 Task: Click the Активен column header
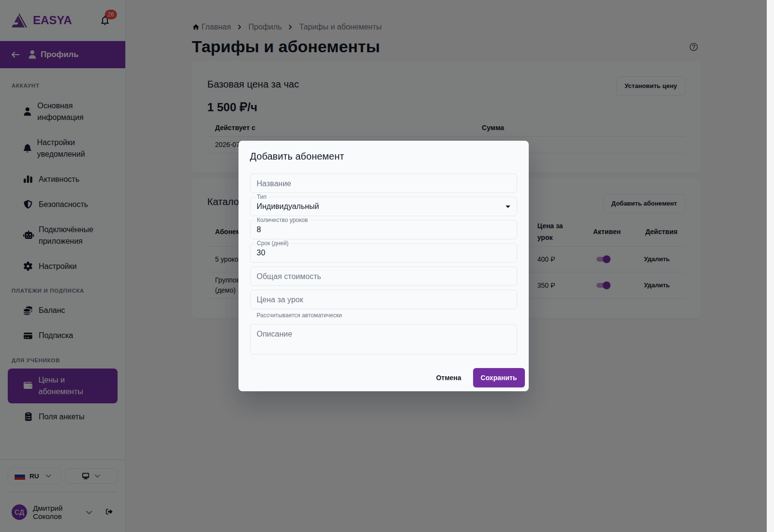point(607,232)
